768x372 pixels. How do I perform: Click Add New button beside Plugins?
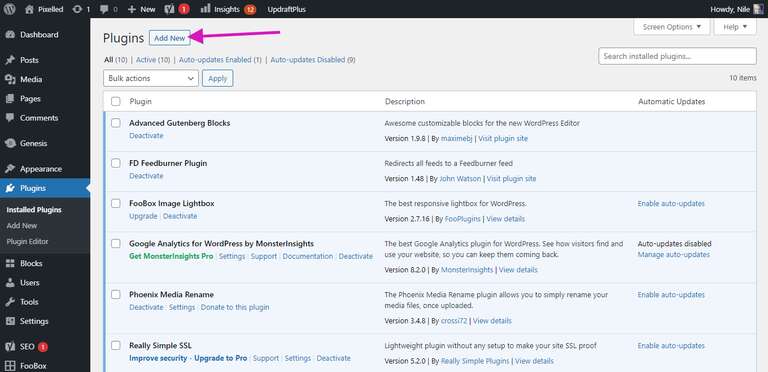(169, 38)
